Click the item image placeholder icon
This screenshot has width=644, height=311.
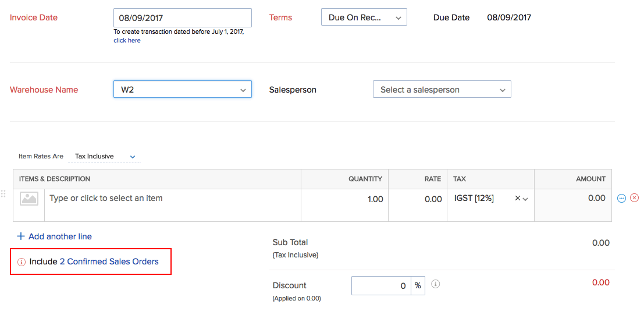coord(29,199)
